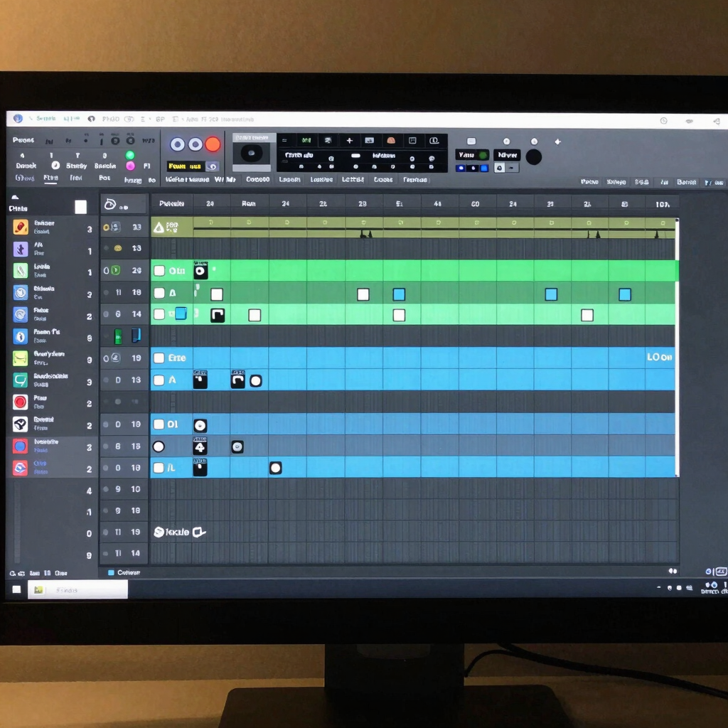Click the plus icon in the black toolbar panel

pyautogui.click(x=350, y=141)
